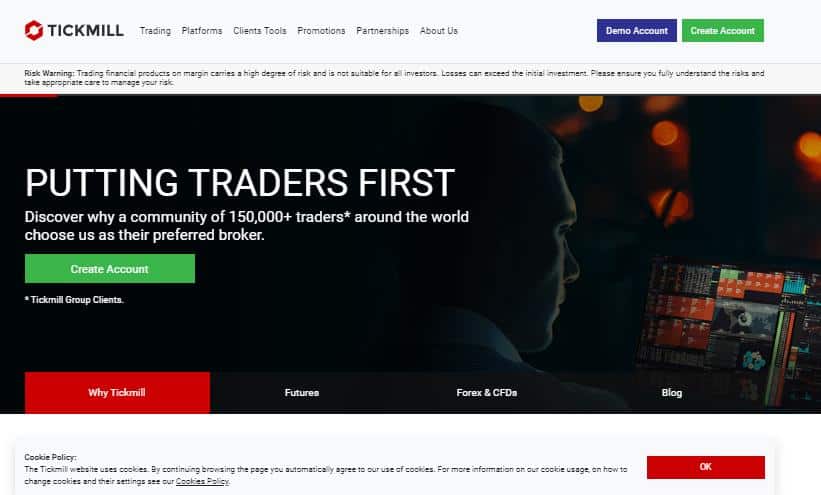This screenshot has height=495, width=821.
Task: Open the Platforms menu
Action: point(202,31)
